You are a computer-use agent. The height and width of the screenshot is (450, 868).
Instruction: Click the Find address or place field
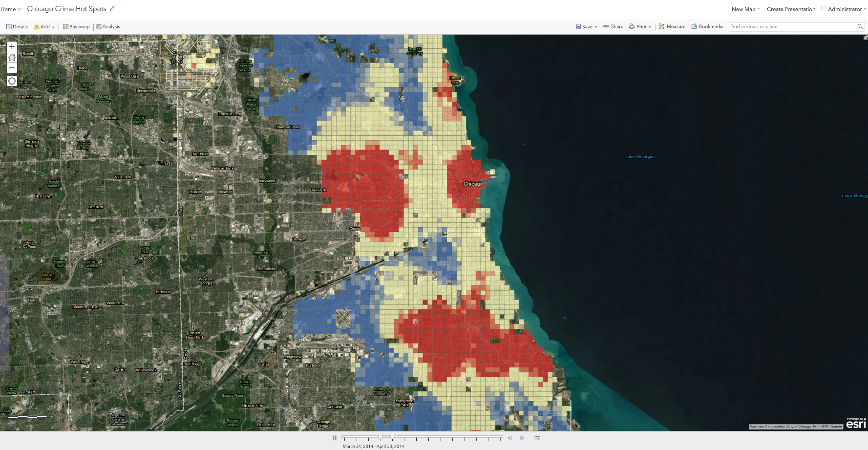pos(791,27)
